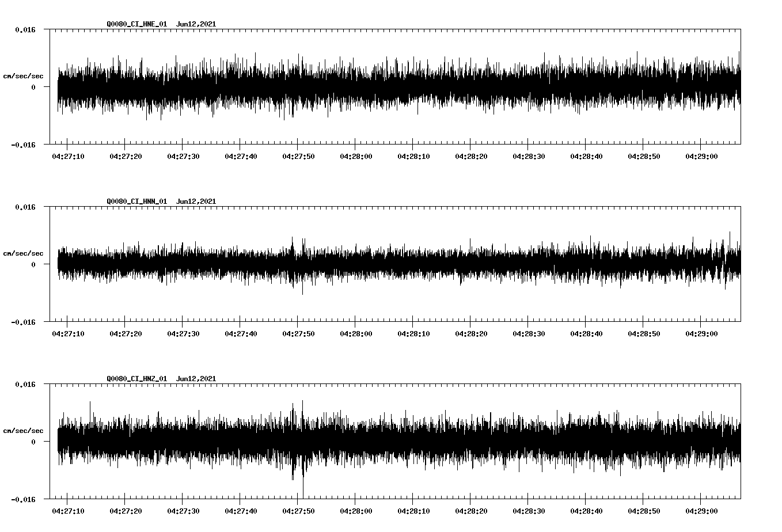Click 04:28:30 time label under HNN plot
The image size is (782, 532).
click(x=529, y=333)
